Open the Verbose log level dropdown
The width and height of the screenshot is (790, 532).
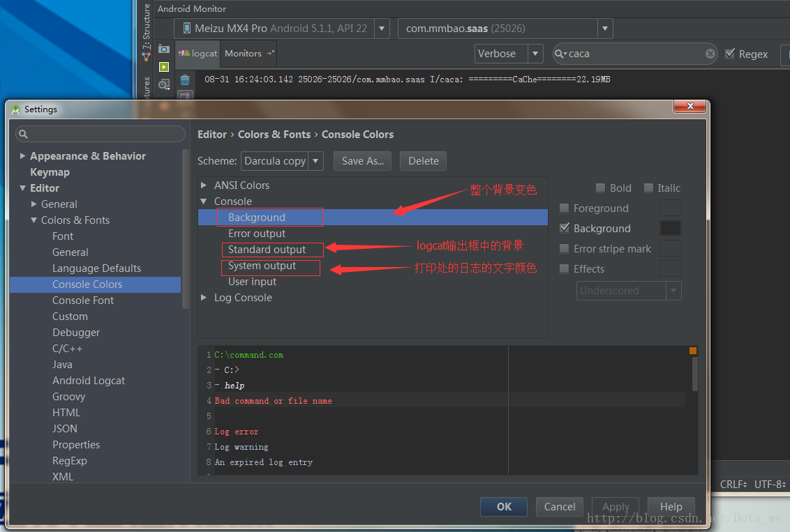click(x=535, y=54)
